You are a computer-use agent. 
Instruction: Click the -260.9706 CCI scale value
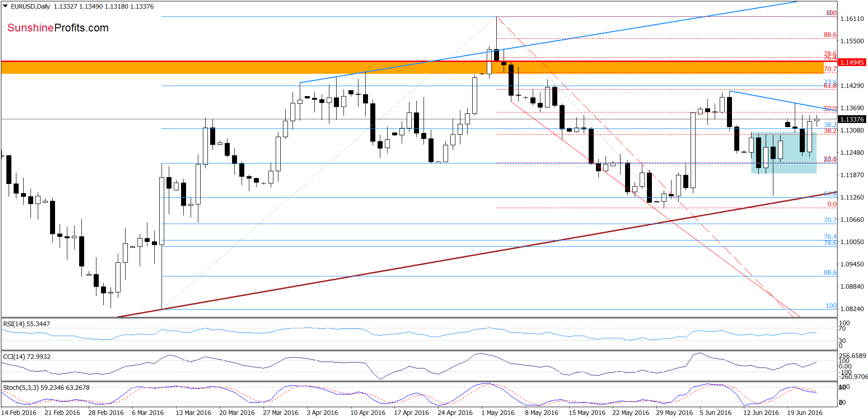[853, 377]
